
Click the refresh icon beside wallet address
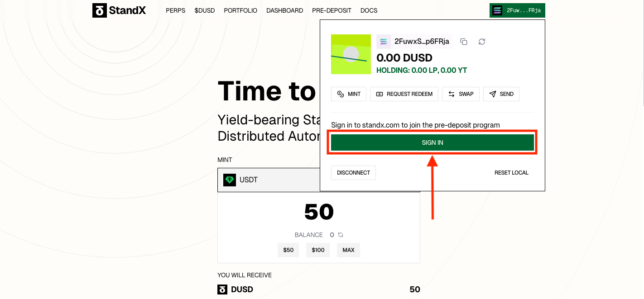point(482,42)
